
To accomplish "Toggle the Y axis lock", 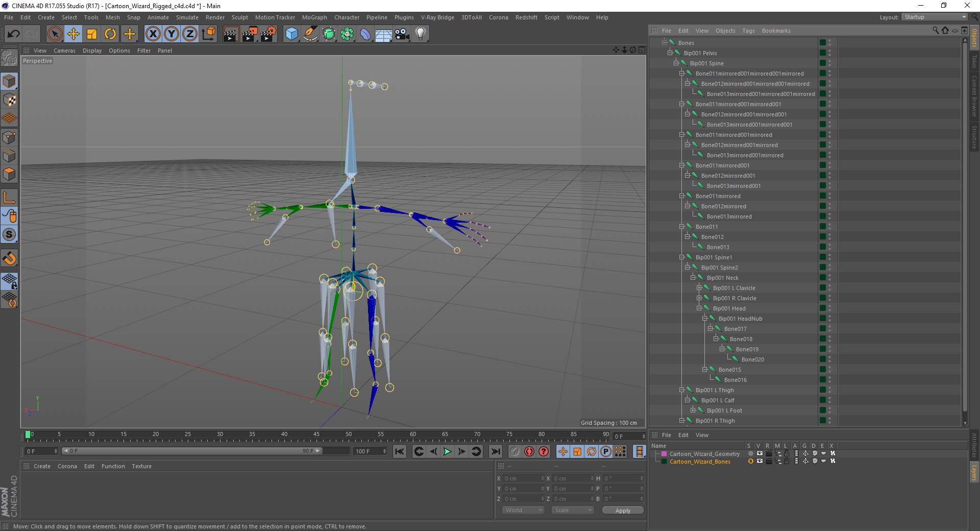I will [x=171, y=34].
